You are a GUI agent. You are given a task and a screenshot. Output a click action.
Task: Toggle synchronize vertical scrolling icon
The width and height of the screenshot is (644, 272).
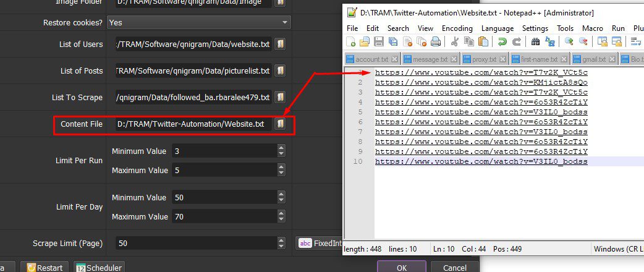tap(603, 41)
